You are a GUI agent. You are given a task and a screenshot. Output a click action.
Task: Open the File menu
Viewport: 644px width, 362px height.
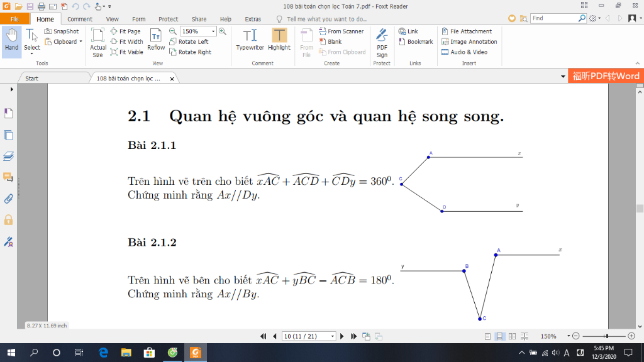point(14,19)
